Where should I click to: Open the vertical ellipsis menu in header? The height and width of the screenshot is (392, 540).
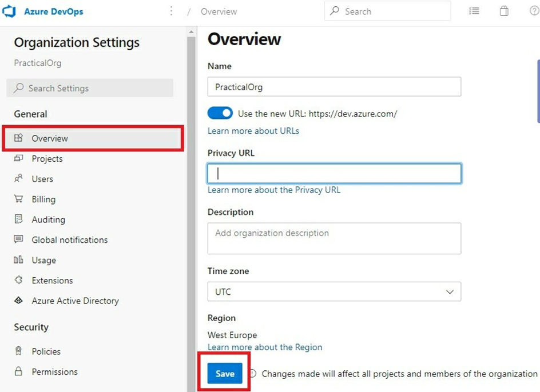[x=171, y=11]
